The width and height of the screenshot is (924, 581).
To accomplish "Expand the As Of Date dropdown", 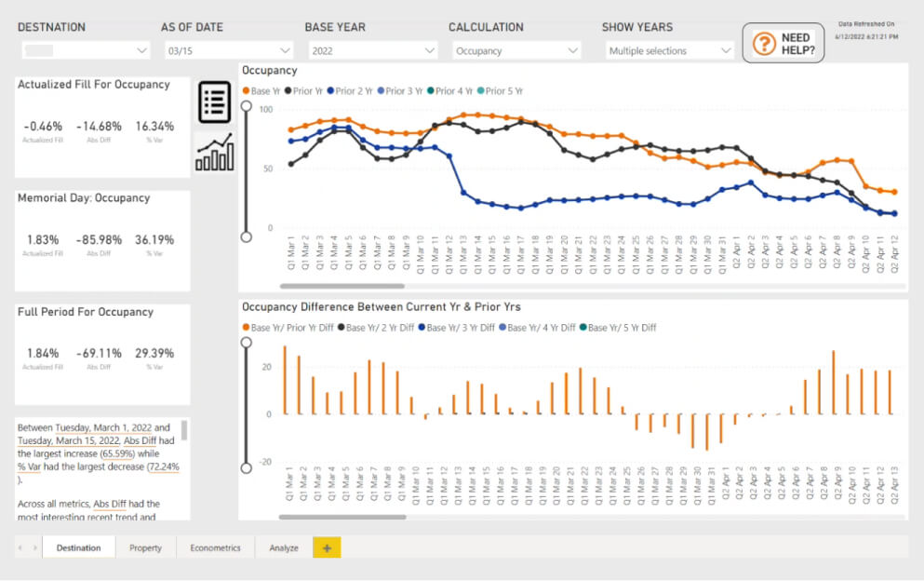I will [x=229, y=50].
